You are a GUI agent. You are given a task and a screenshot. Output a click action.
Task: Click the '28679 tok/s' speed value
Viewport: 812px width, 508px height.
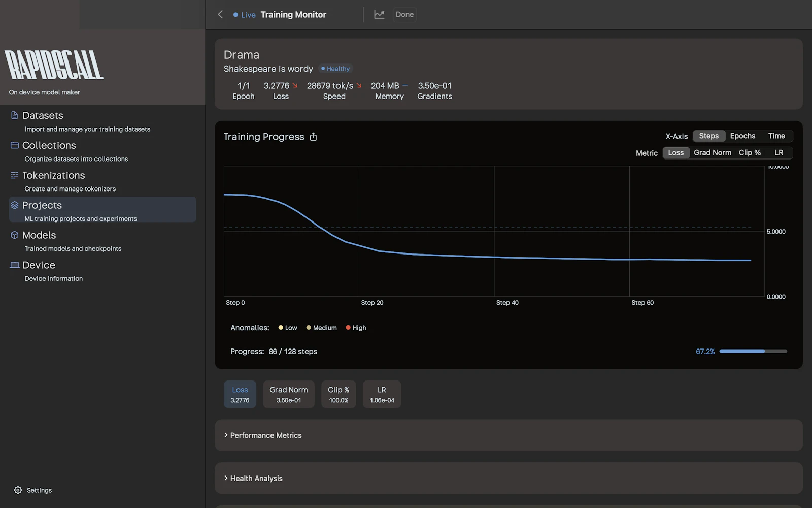click(x=330, y=86)
